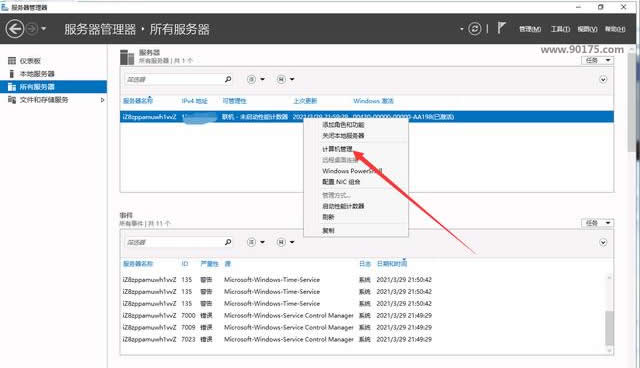The image size is (640, 368).
Task: Sort servers by 上次更新 column
Action: click(x=305, y=101)
